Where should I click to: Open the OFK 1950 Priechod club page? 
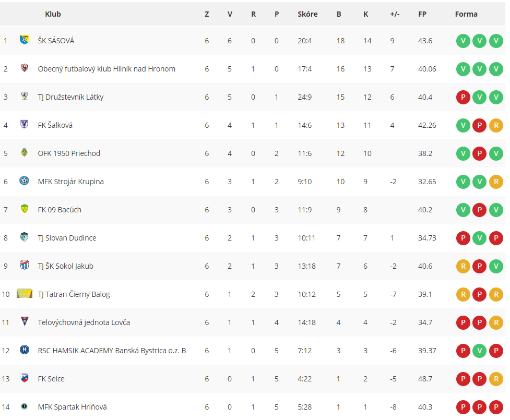[69, 153]
